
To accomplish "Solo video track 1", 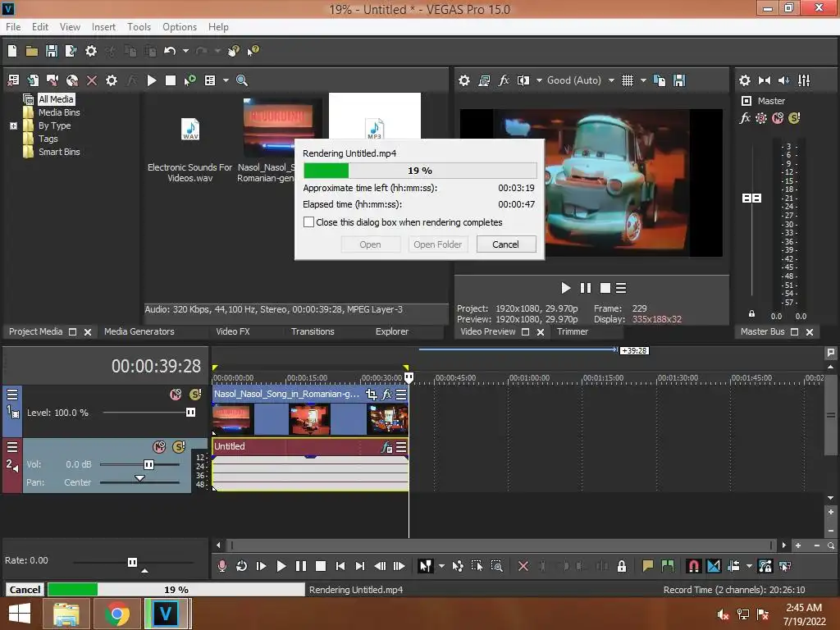I will click(195, 395).
